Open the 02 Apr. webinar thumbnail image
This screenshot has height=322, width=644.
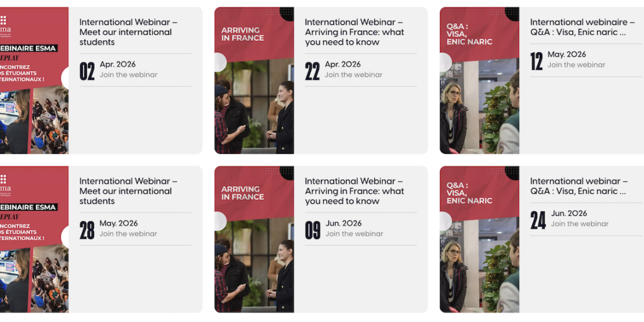[x=34, y=80]
